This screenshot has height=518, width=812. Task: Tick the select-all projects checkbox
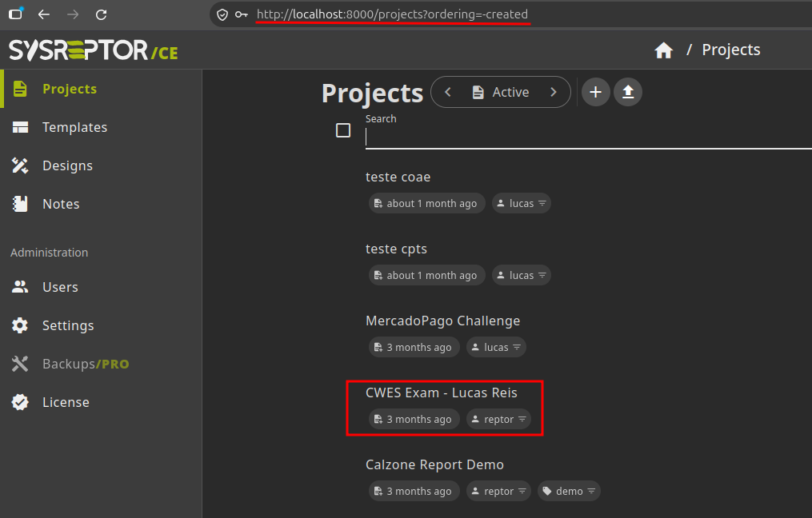point(343,130)
